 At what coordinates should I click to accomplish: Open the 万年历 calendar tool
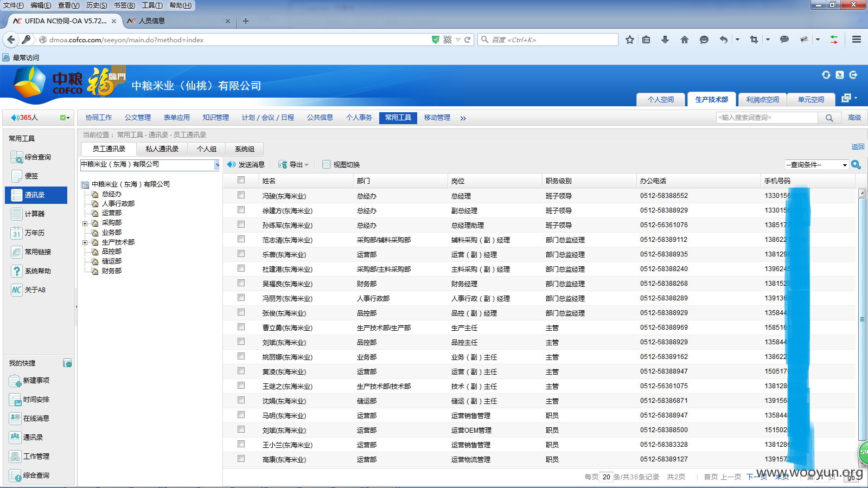click(x=28, y=233)
